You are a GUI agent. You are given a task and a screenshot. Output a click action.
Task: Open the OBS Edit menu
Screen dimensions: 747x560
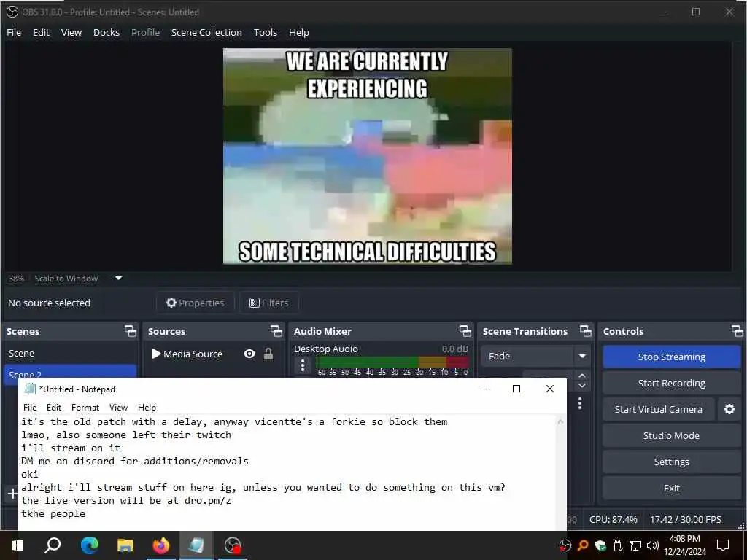click(x=41, y=32)
